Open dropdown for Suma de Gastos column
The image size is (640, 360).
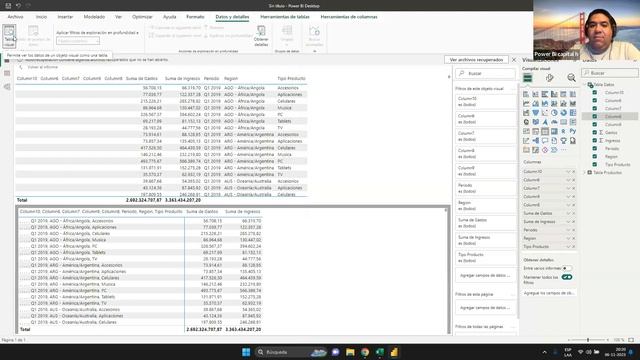(x=568, y=213)
